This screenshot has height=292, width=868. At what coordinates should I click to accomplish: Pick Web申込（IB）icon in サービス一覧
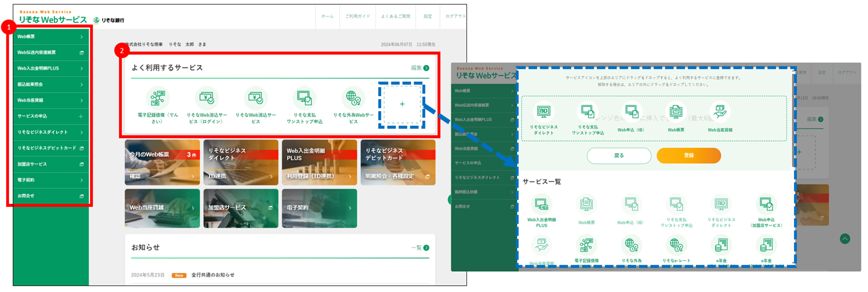(631, 204)
